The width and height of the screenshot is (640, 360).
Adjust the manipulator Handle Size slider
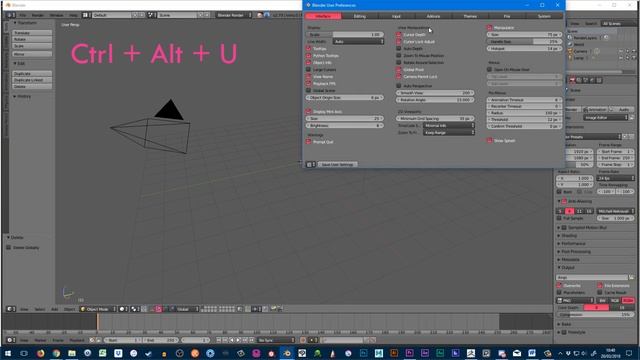(x=524, y=42)
